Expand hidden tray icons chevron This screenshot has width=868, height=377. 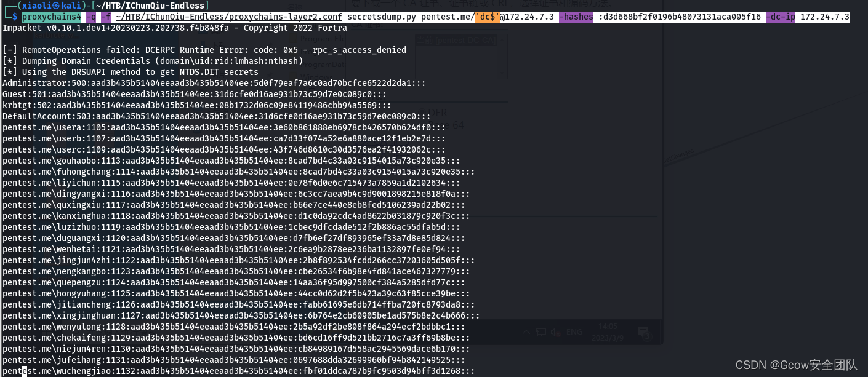(x=527, y=333)
